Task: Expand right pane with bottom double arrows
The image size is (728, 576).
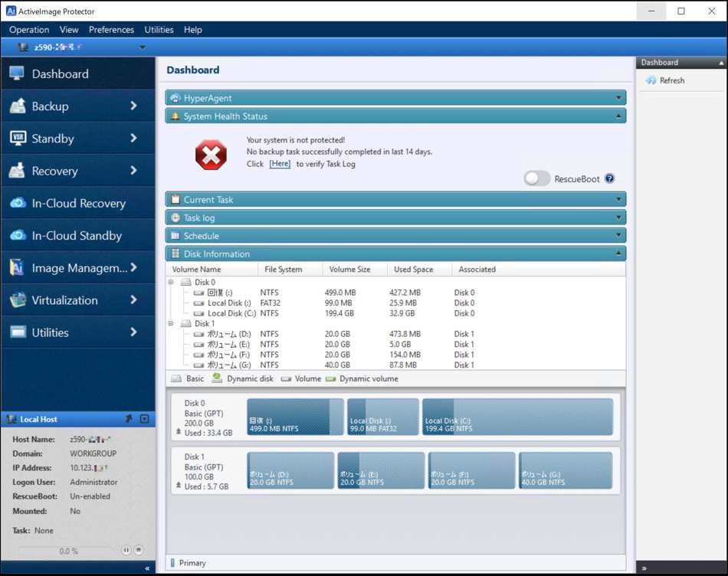Action: tap(644, 568)
